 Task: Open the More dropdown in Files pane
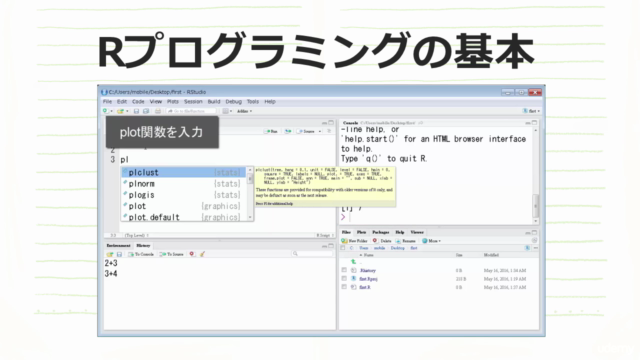pyautogui.click(x=431, y=241)
